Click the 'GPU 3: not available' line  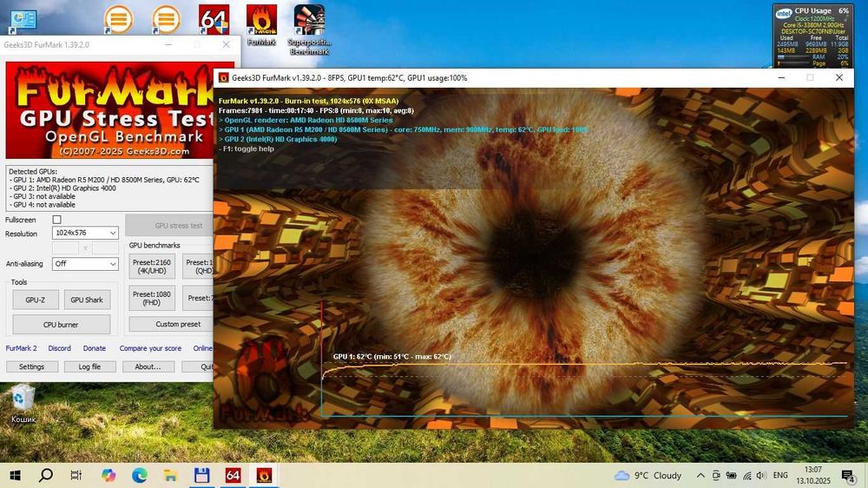(x=43, y=196)
